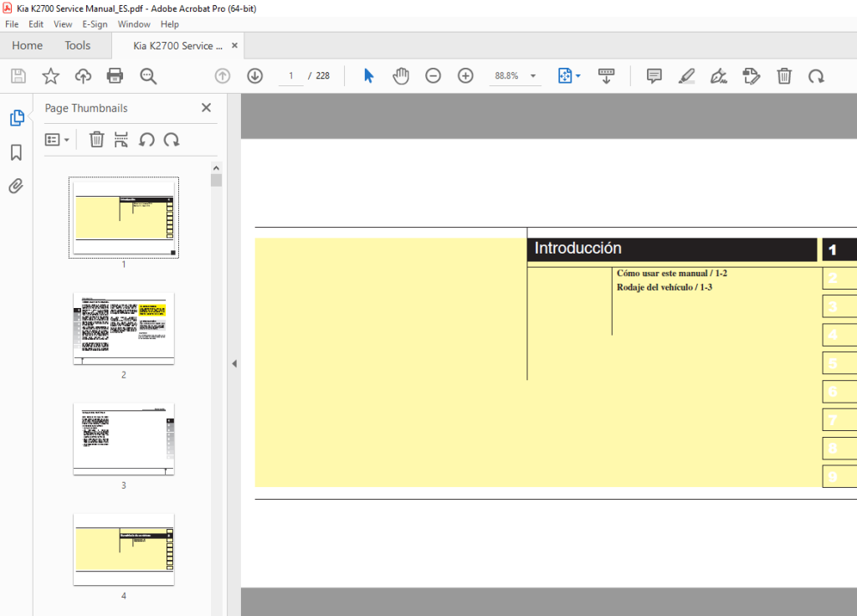This screenshot has width=857, height=616.
Task: Open the zoom level dropdown arrow
Action: (533, 76)
